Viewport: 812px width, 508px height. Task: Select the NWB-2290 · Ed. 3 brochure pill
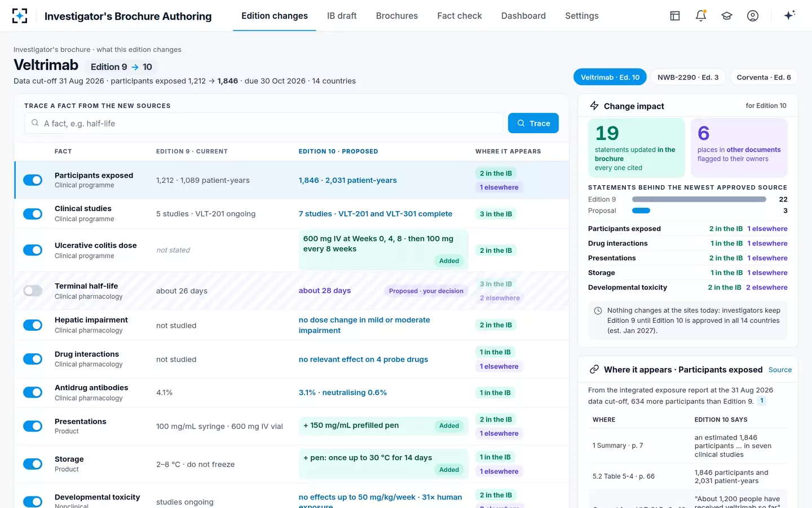688,77
